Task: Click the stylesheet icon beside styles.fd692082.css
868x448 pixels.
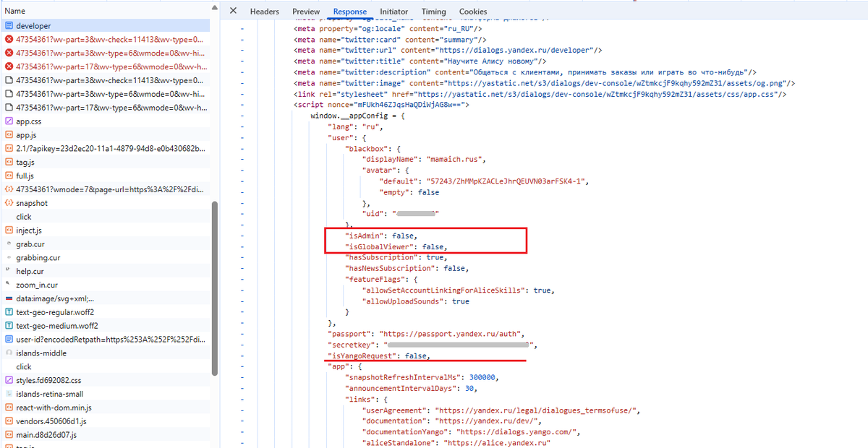Action: [9, 380]
